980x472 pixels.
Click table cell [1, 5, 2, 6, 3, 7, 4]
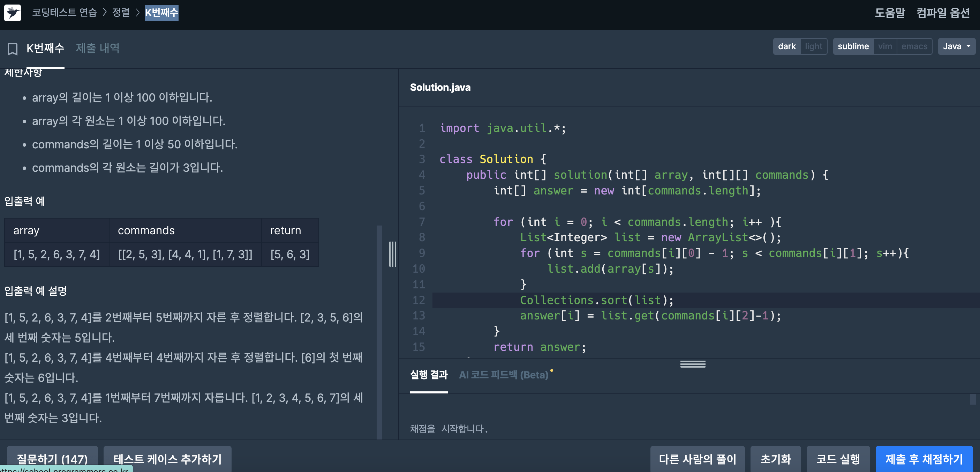coord(57,254)
